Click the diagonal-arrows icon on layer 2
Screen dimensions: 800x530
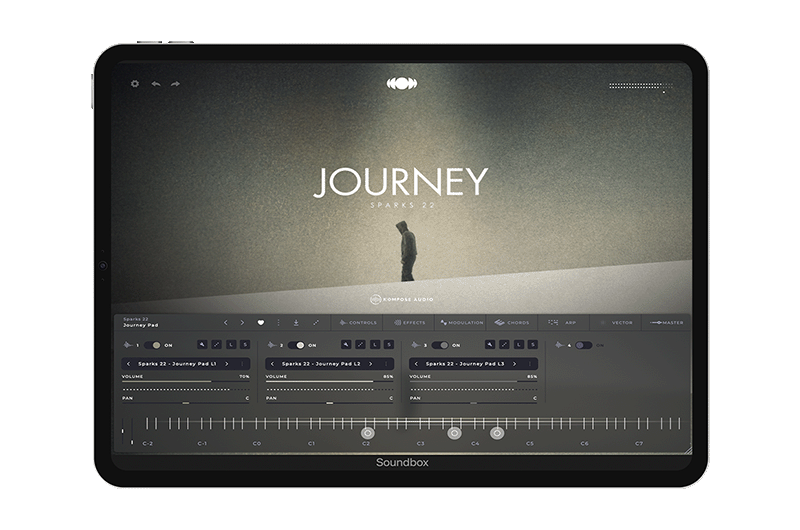pyautogui.click(x=360, y=345)
